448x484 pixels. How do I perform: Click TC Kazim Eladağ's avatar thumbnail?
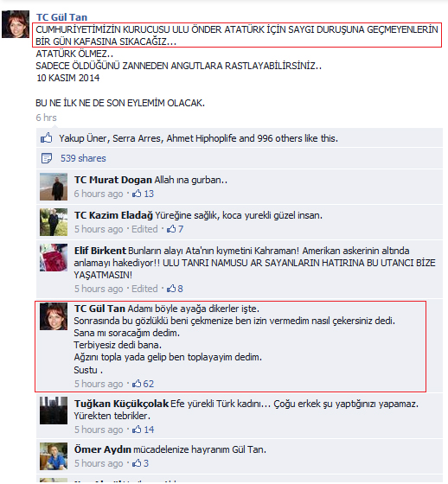click(54, 222)
